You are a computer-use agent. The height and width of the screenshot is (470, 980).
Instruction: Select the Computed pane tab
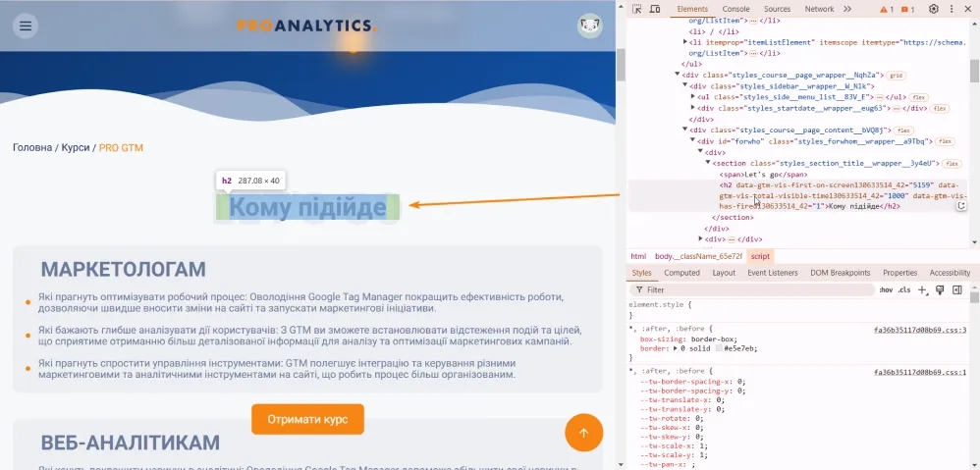click(681, 273)
